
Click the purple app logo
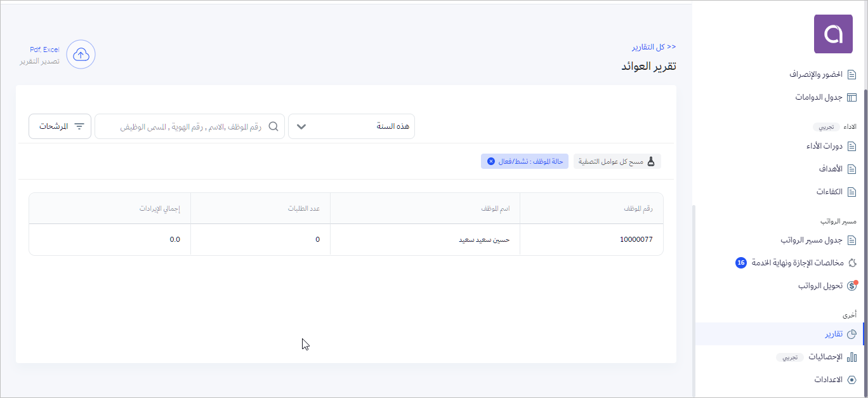pyautogui.click(x=833, y=34)
